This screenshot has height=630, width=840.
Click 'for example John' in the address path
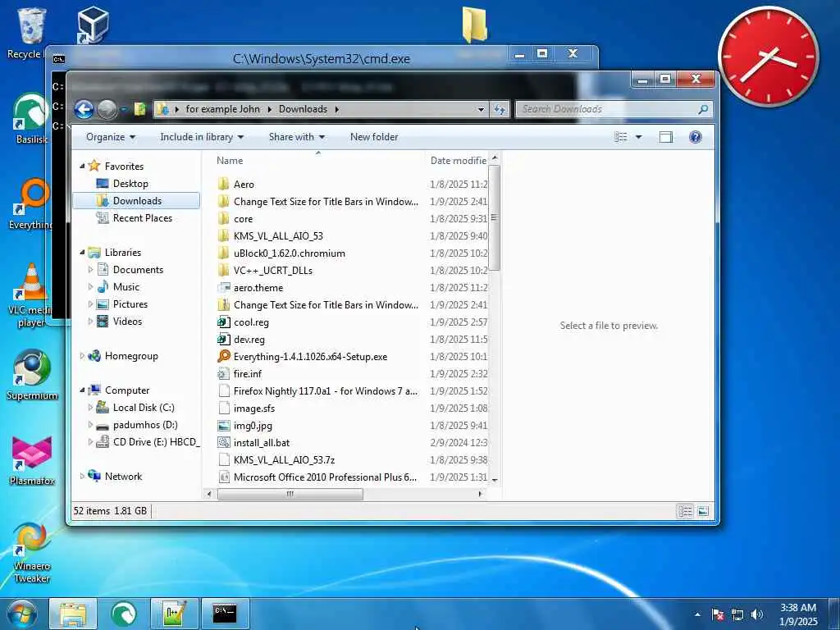[222, 109]
